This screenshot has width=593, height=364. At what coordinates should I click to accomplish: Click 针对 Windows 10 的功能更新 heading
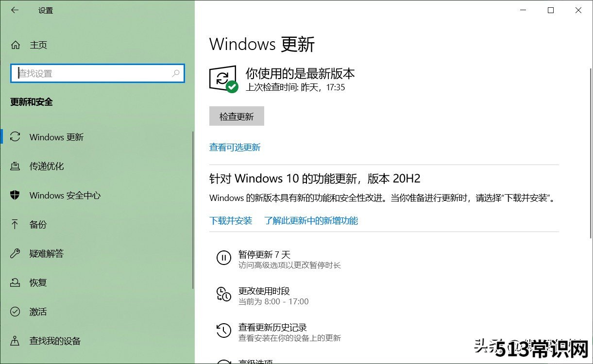(315, 179)
